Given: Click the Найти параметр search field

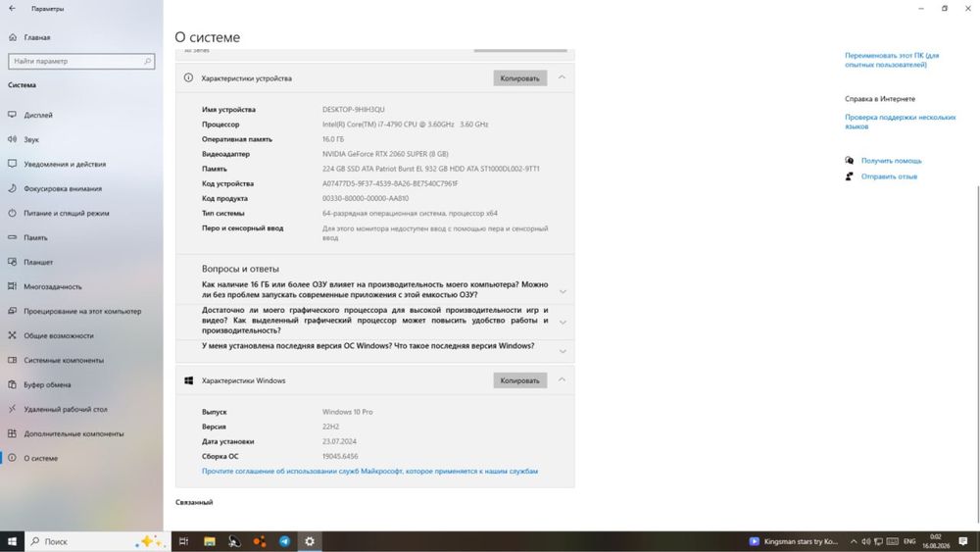Looking at the screenshot, I should [81, 61].
